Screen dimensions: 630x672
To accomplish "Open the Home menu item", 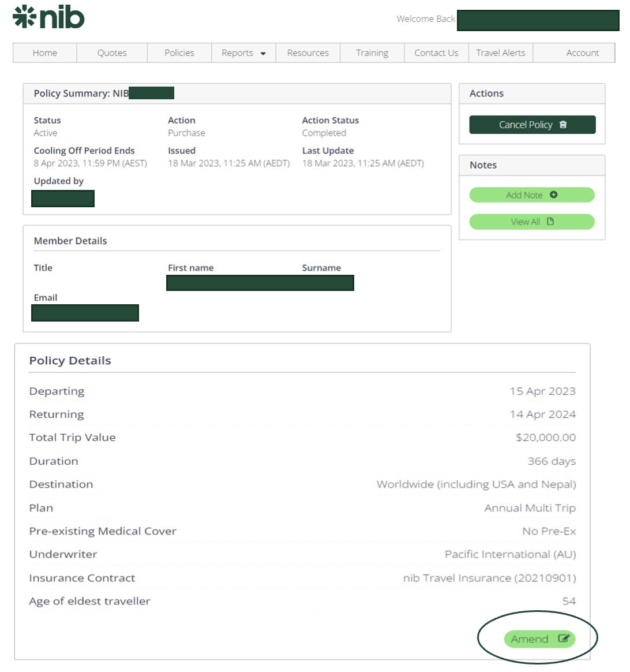I will (44, 53).
